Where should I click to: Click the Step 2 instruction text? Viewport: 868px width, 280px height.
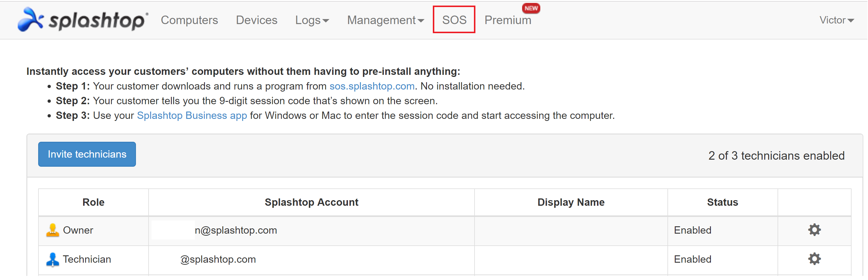[247, 101]
